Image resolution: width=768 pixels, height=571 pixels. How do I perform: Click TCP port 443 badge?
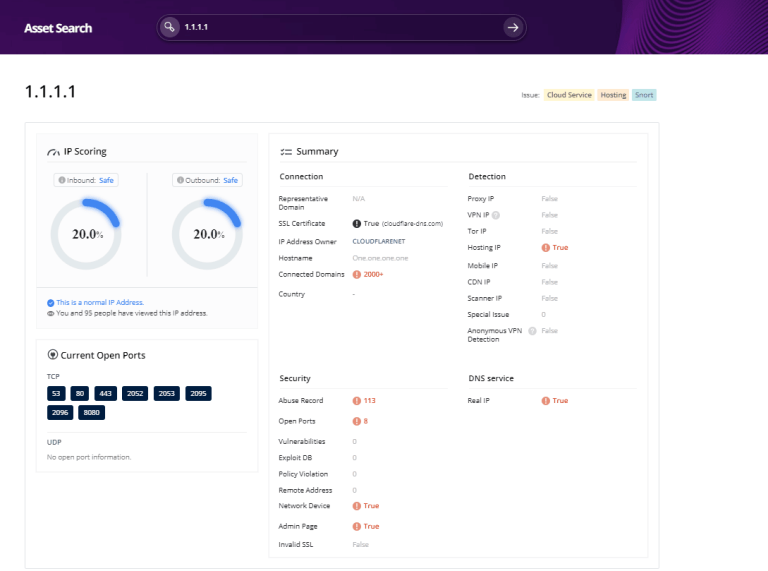[106, 394]
